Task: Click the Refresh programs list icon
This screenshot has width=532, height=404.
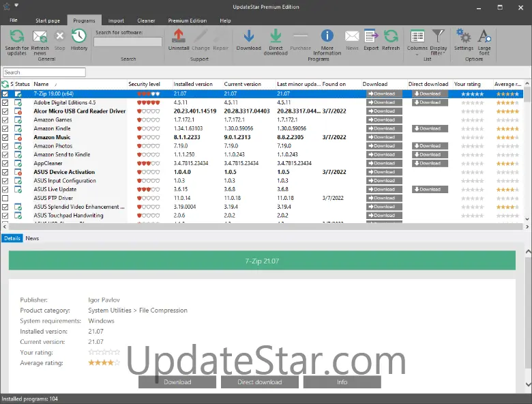Action: pyautogui.click(x=391, y=36)
